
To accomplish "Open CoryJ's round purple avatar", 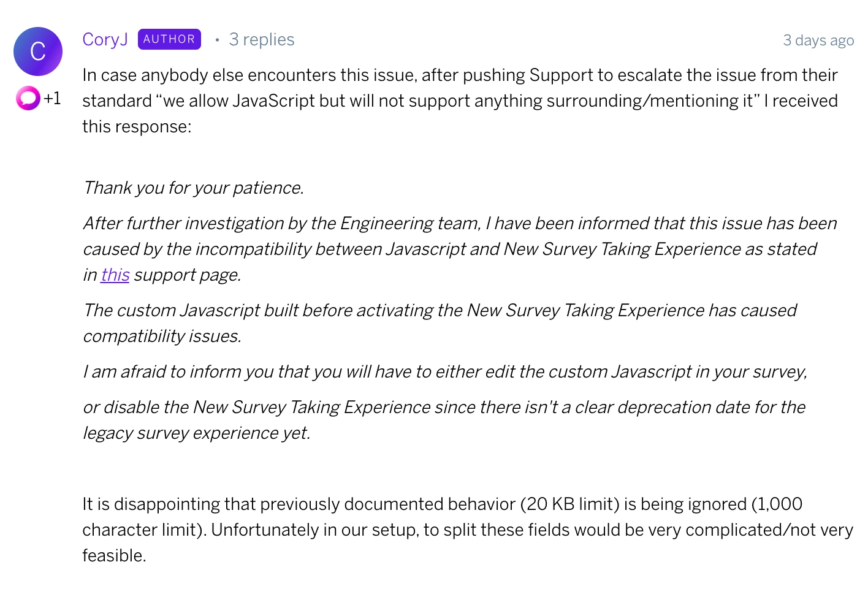I will click(38, 51).
